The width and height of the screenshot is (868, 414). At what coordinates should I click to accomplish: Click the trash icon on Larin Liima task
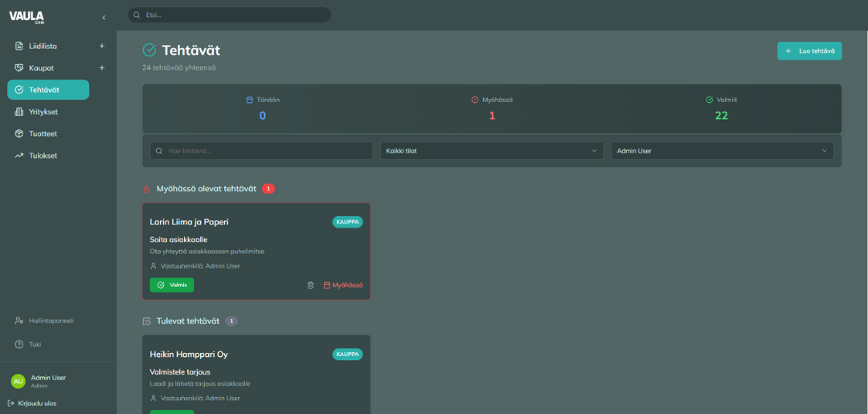310,285
